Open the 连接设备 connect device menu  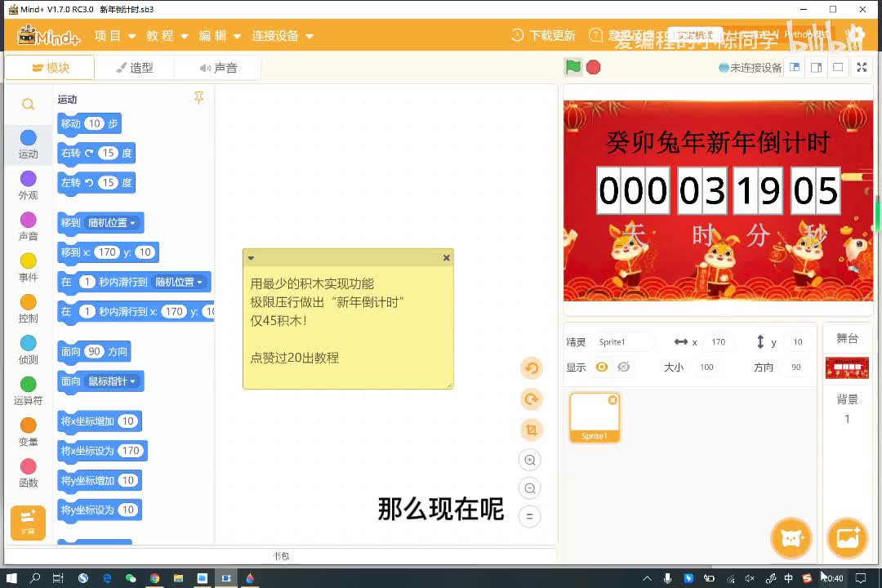click(x=283, y=36)
